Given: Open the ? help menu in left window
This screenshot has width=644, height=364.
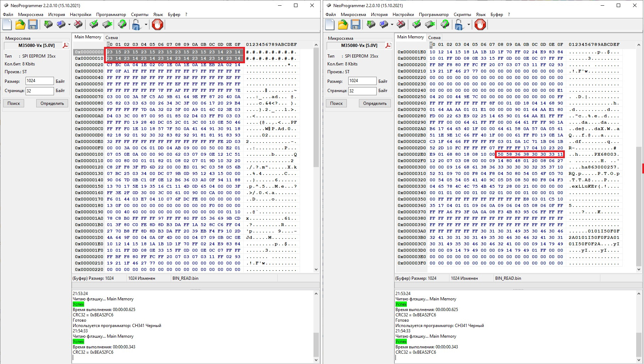Looking at the screenshot, I should 186,15.
